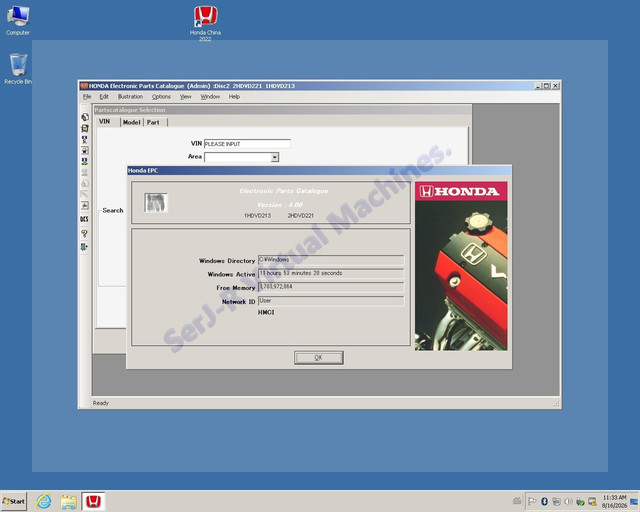
Task: Open the Area dropdown list
Action: (275, 157)
